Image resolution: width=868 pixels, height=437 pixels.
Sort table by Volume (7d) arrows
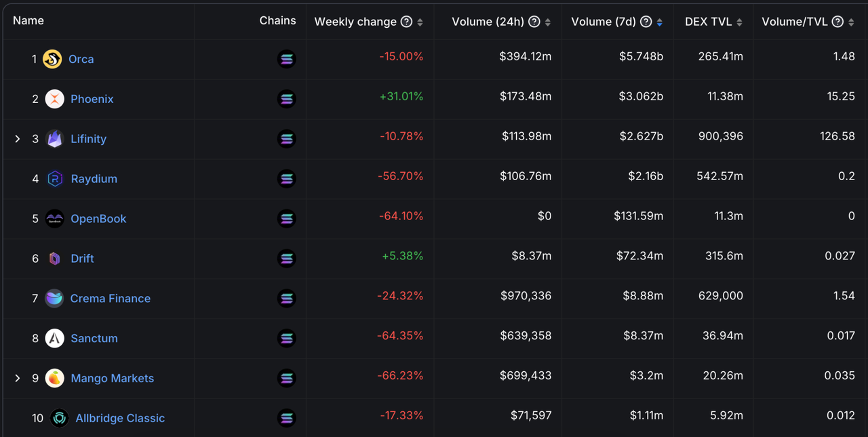[660, 22]
